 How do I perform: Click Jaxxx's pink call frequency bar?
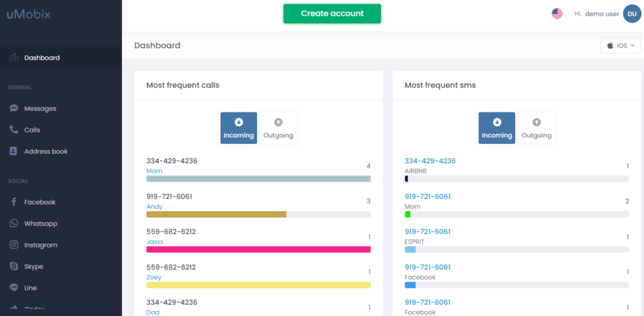click(258, 249)
